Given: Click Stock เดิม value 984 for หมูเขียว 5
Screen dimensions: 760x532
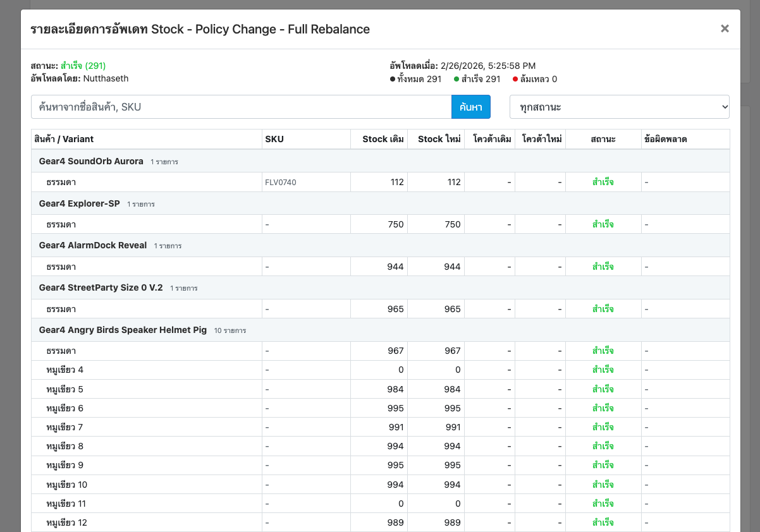Looking at the screenshot, I should click(395, 389).
